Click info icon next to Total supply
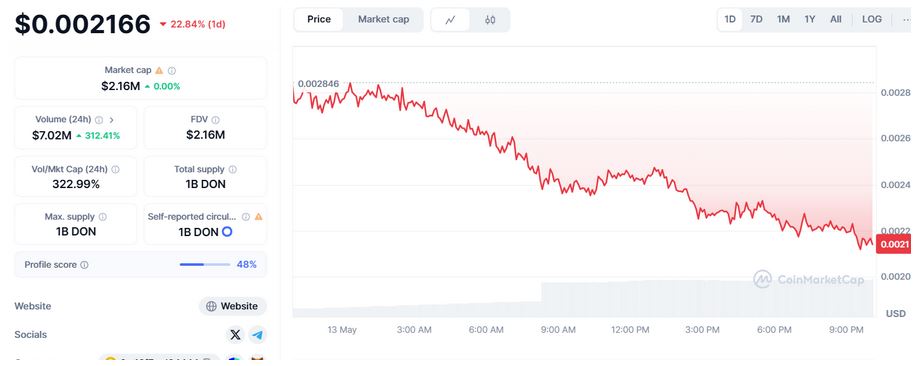The width and height of the screenshot is (918, 366). [x=232, y=169]
